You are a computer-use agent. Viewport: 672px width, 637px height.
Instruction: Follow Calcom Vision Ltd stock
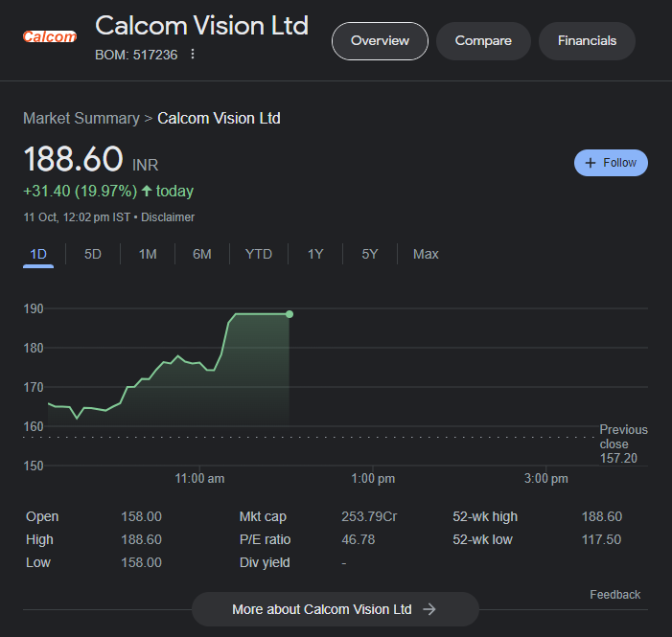coord(611,163)
